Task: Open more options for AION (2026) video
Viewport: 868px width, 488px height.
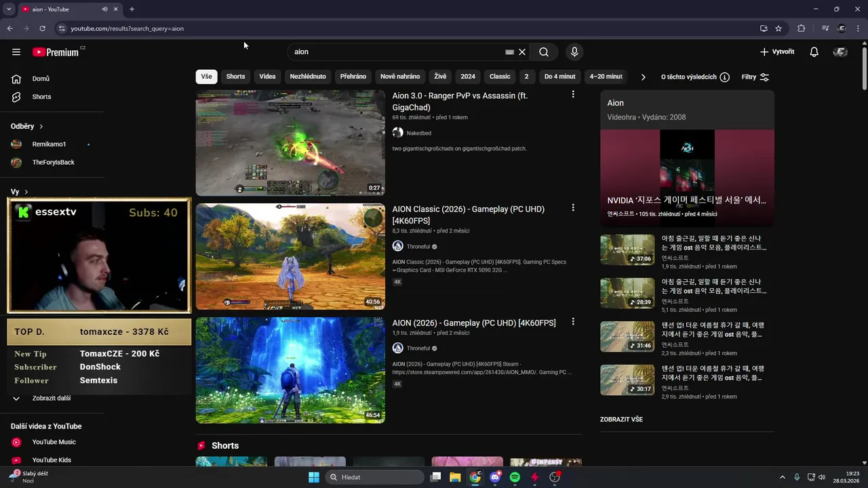Action: (573, 322)
